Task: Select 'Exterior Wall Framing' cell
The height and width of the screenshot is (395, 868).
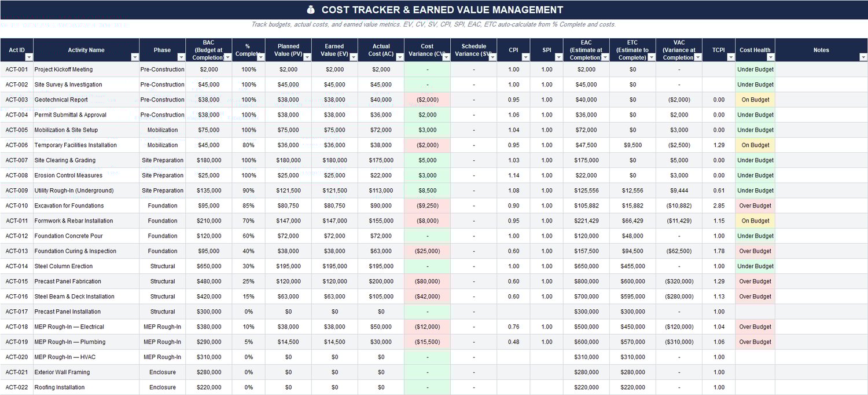Action: point(86,372)
